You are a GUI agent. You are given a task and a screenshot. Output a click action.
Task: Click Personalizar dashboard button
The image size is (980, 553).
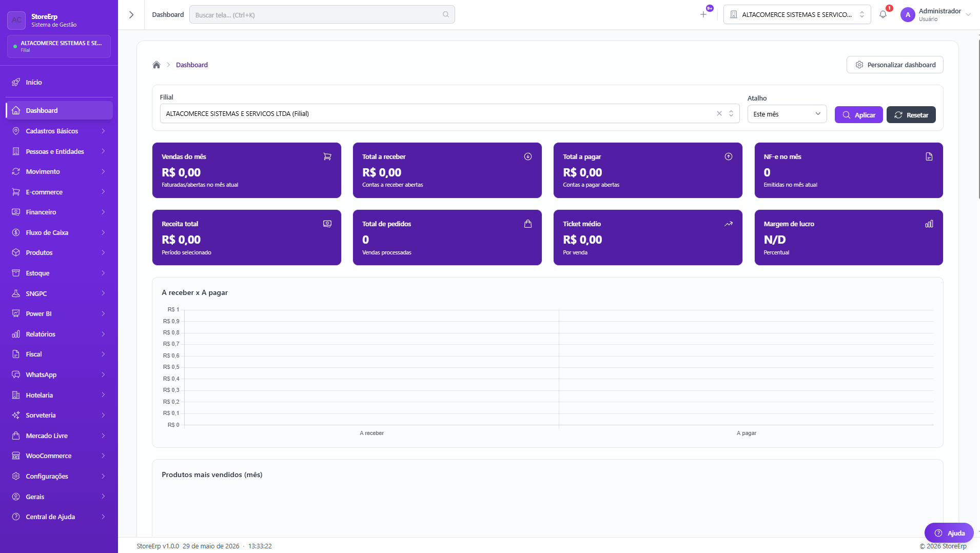(x=895, y=65)
